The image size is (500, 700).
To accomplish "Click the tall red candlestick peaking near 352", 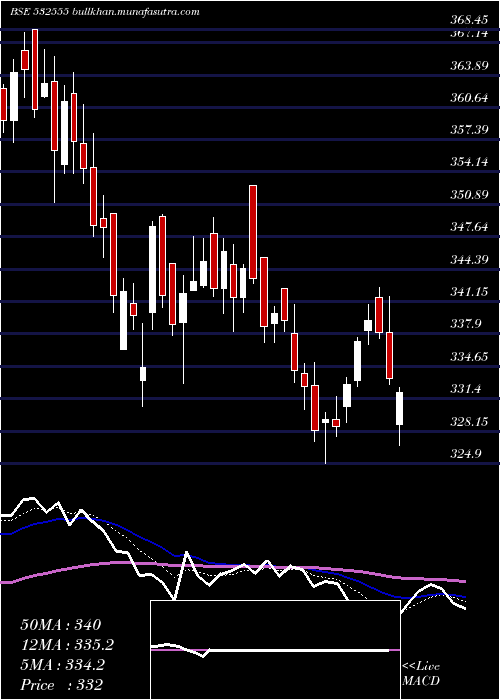I will click(253, 232).
